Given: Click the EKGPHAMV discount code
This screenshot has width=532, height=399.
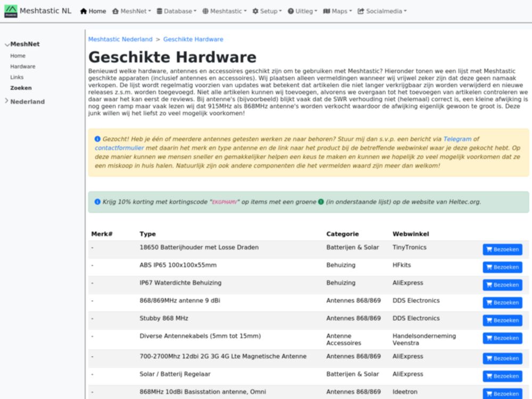Looking at the screenshot, I should 225,202.
